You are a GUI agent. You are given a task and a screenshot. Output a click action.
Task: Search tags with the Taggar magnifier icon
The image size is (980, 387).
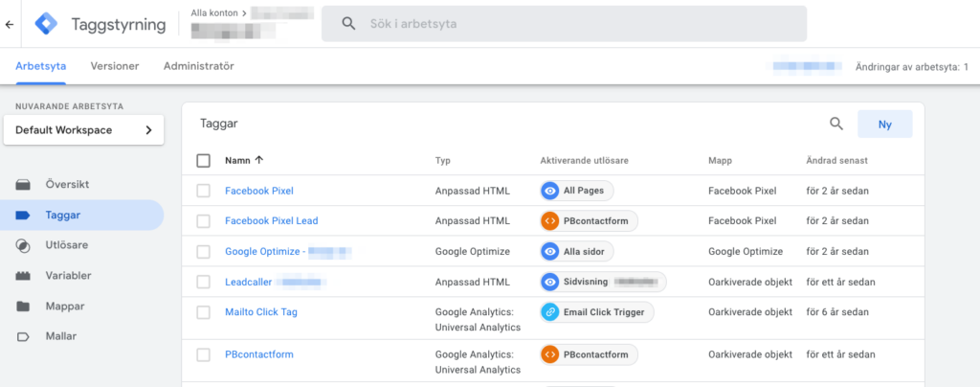click(x=836, y=124)
